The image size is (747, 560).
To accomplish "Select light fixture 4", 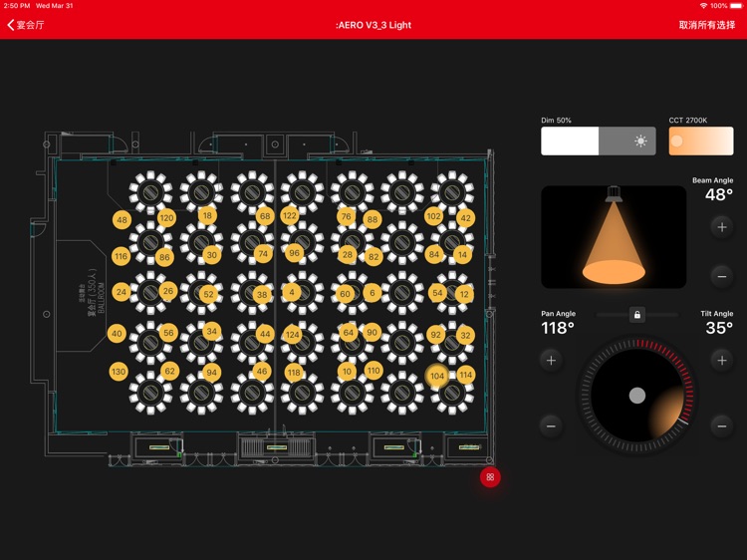I will 292,292.
